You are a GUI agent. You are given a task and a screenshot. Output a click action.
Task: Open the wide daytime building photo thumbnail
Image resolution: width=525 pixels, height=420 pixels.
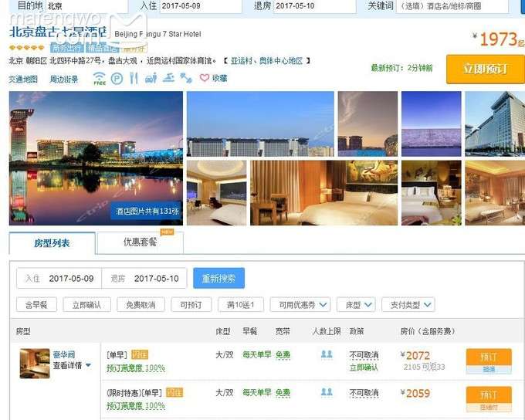[x=260, y=124]
